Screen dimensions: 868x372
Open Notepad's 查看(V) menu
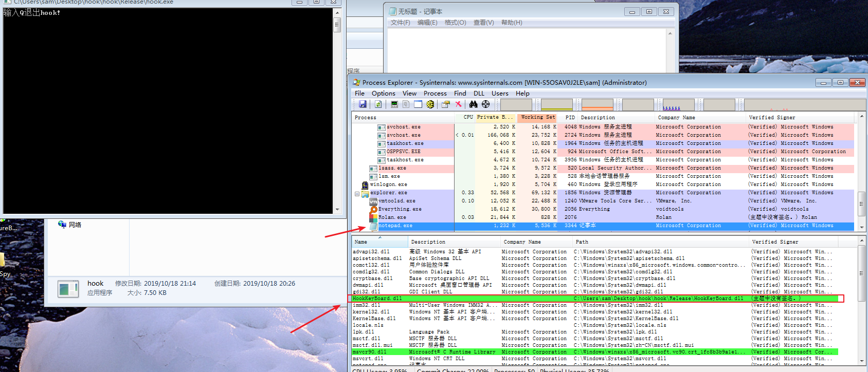[x=483, y=23]
